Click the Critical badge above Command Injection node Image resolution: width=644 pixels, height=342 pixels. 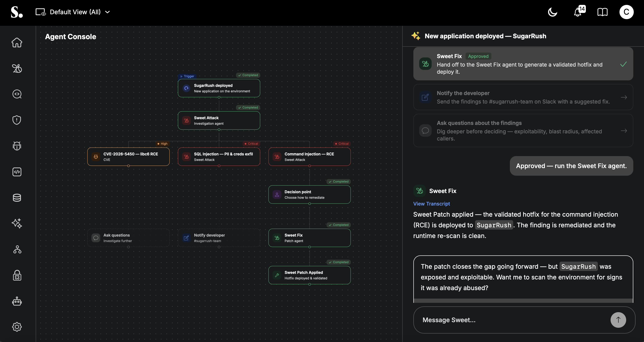(x=342, y=144)
